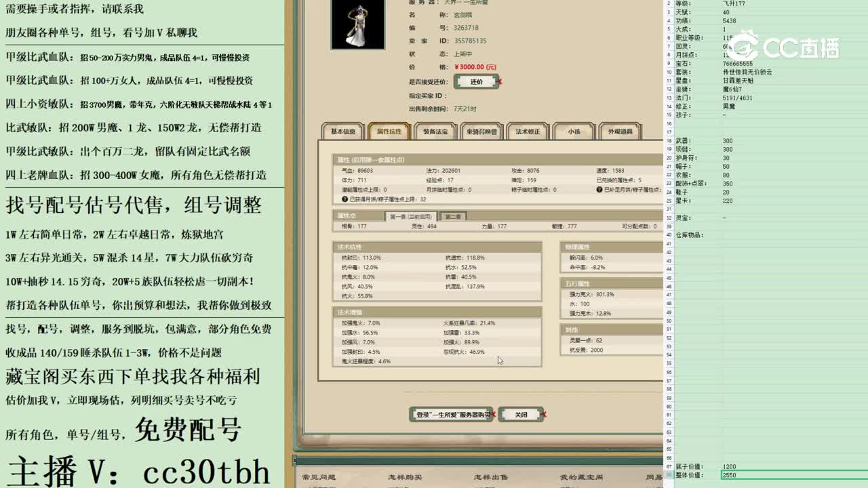The width and height of the screenshot is (868, 488).
Task: Select the 配饰+点翠 value 350 cell
Action: click(795, 184)
